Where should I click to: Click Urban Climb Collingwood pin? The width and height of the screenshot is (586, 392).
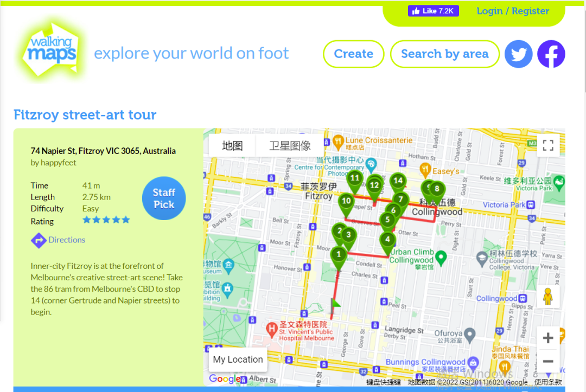(441, 258)
